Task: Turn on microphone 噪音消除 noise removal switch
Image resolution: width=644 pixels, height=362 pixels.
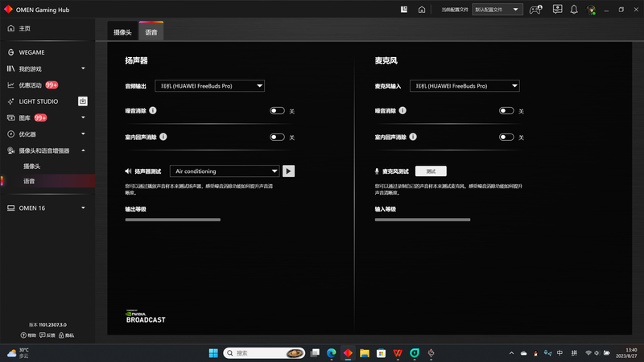Action: click(506, 111)
